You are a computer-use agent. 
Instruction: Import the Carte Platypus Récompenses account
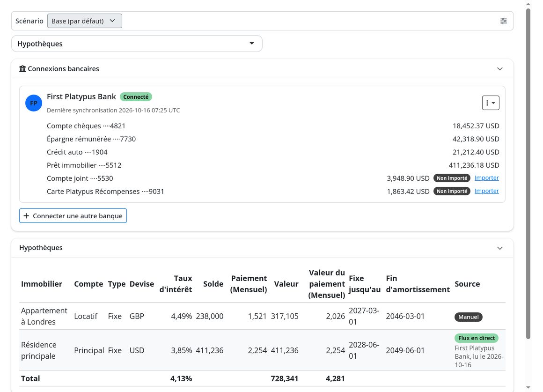(x=486, y=191)
